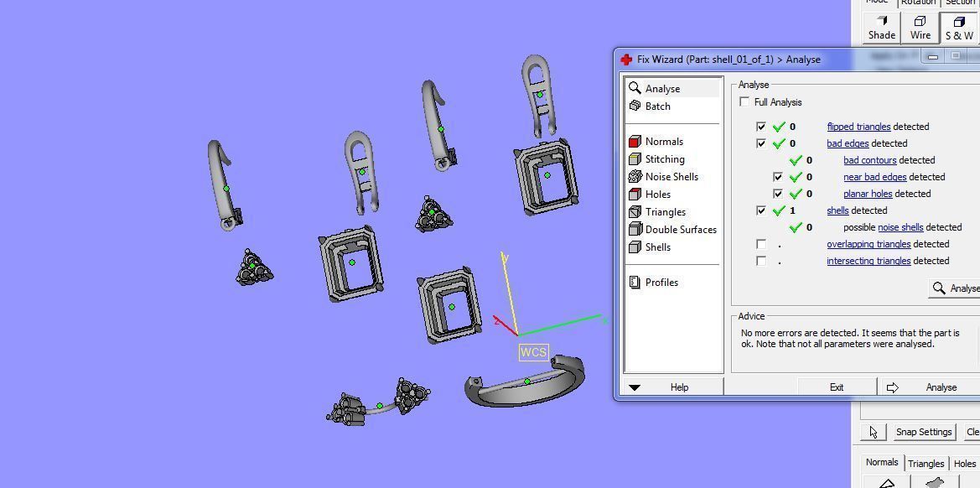Open the flipped triangles link
The image size is (980, 488).
pos(858,127)
